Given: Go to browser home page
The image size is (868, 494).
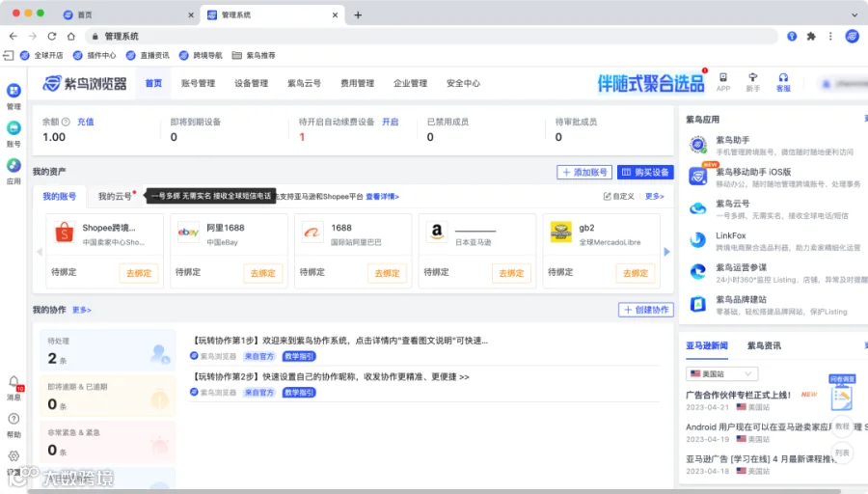Looking at the screenshot, I should click(x=70, y=36).
